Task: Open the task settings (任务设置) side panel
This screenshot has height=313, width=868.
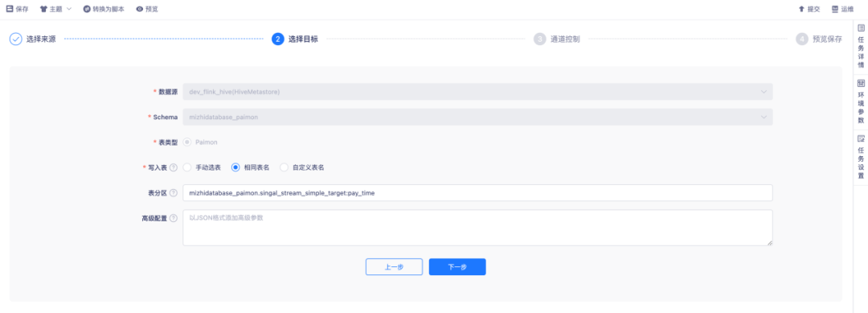Action: coord(861,157)
